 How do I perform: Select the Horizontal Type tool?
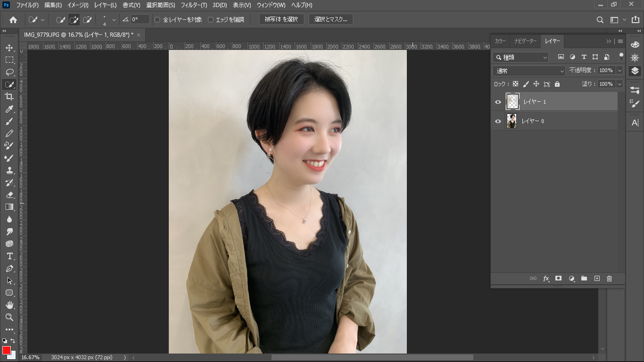pos(9,256)
